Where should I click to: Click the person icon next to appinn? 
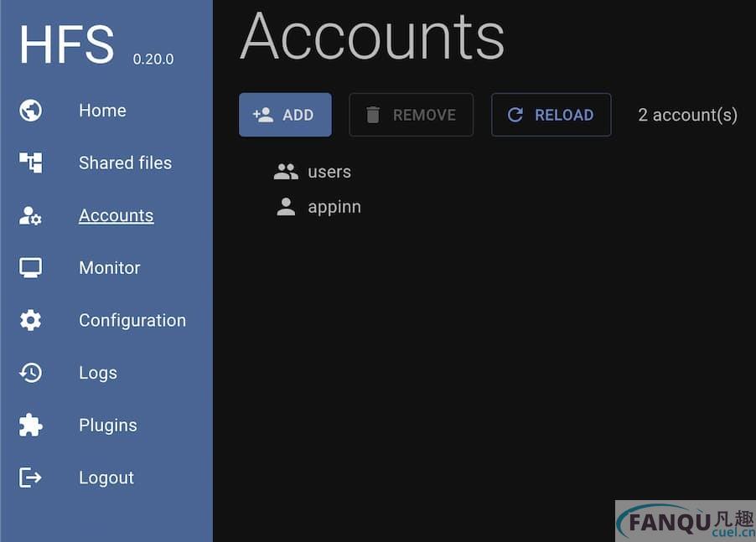(x=286, y=207)
